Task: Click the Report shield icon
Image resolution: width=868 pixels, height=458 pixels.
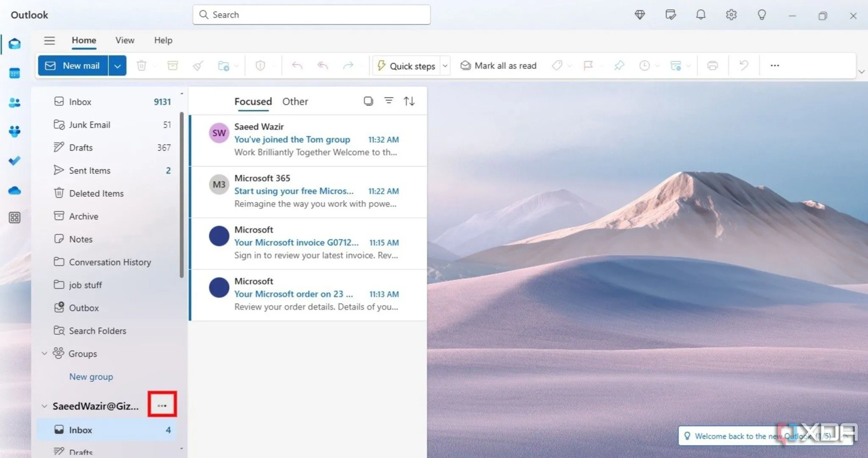Action: 260,66
